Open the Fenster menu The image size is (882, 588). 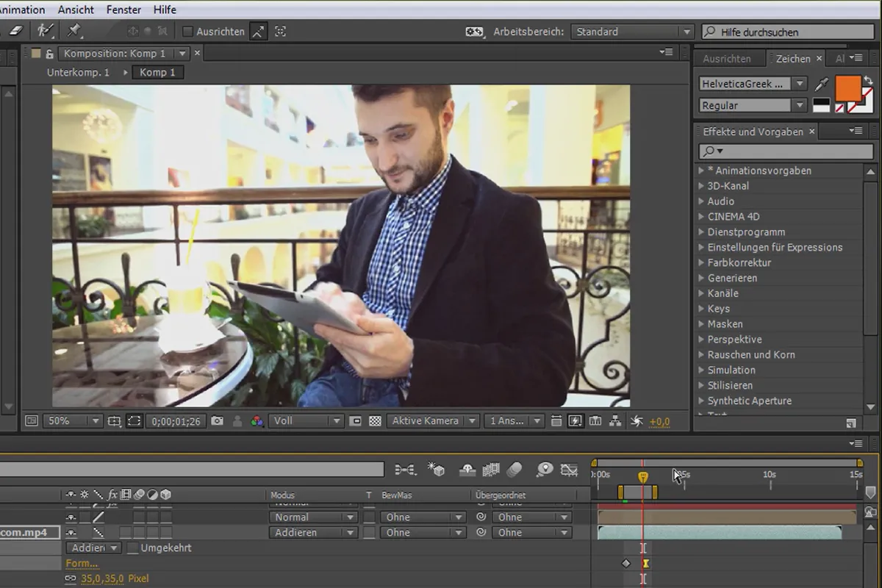tap(123, 10)
